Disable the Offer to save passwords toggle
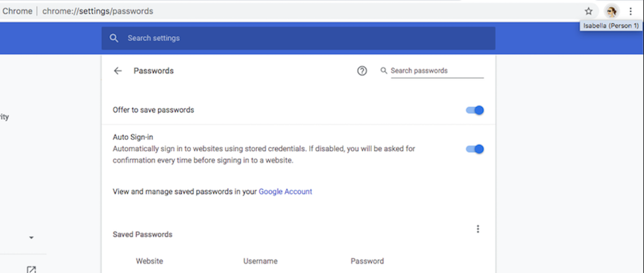Viewport: 644px width, 273px height. click(x=474, y=110)
